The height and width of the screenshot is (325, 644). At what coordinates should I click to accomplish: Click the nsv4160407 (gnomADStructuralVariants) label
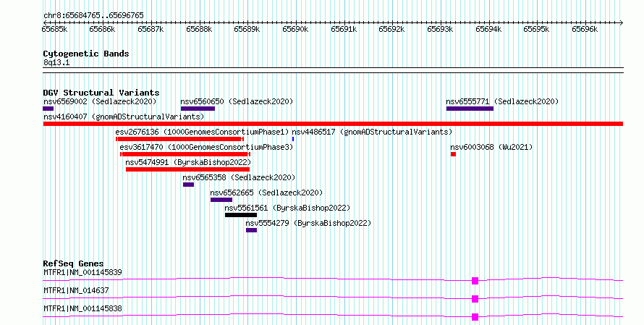click(x=124, y=117)
